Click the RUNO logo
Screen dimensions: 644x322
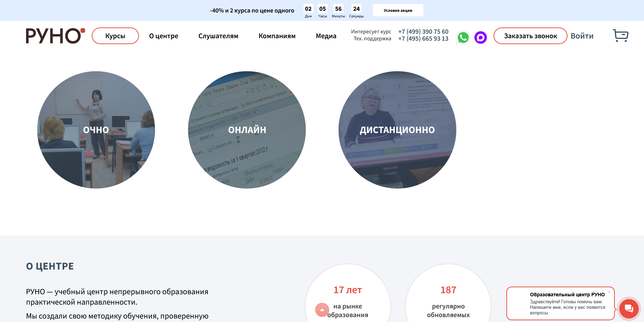click(55, 36)
